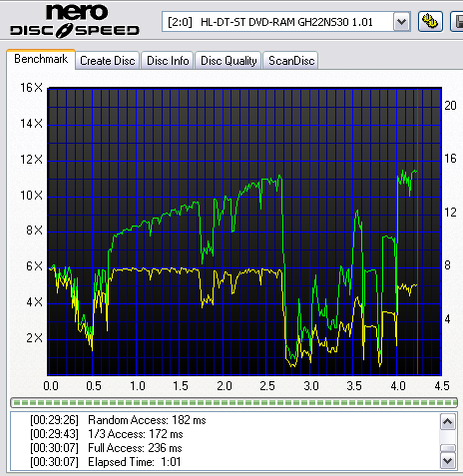Open the drive options tools icon
Viewport: 463px width, 476px height.
tap(430, 22)
